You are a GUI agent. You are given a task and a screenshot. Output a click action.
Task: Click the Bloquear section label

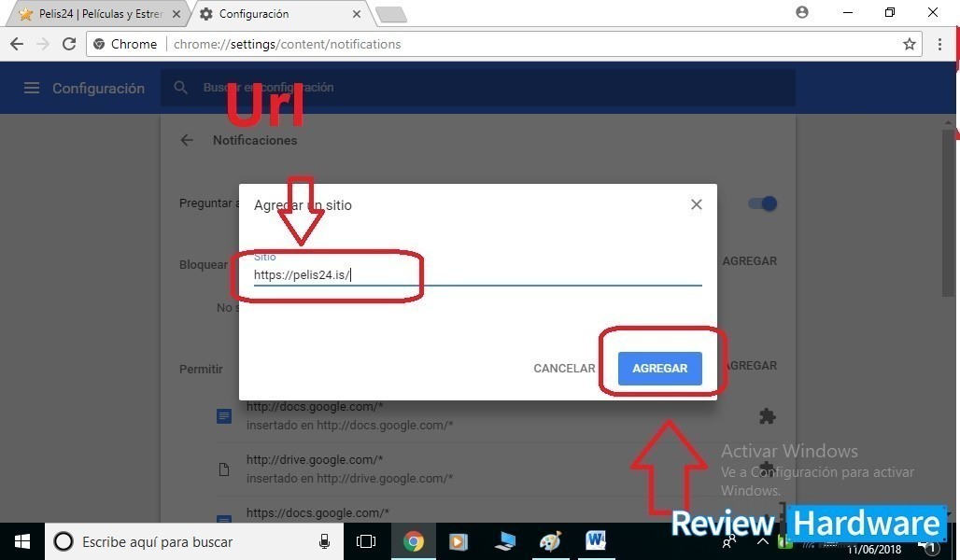204,264
